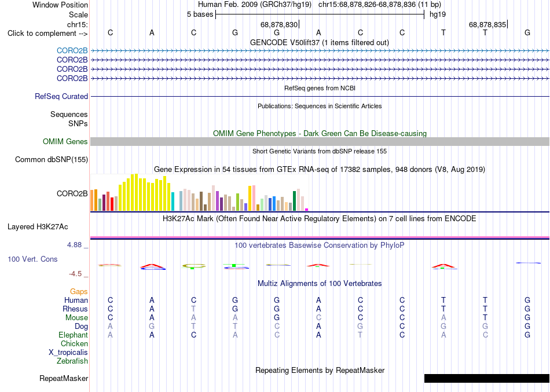Click the 4.88 PhyloP upper scale value
The width and height of the screenshot is (550, 392).
coord(74,244)
